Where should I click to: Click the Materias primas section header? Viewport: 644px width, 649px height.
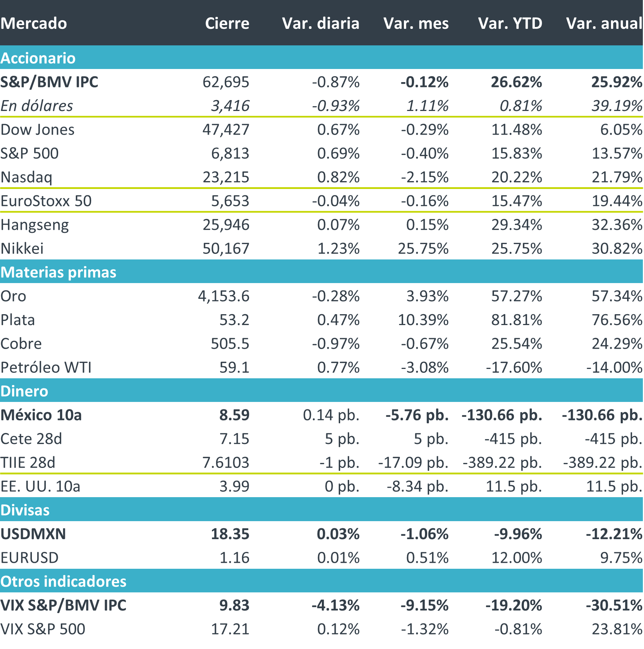[59, 272]
